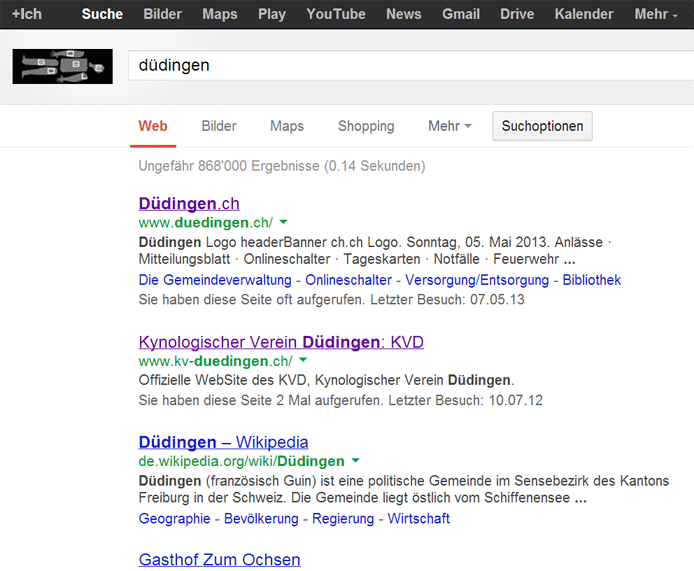Click in the search field containing düdingen

click(x=400, y=66)
